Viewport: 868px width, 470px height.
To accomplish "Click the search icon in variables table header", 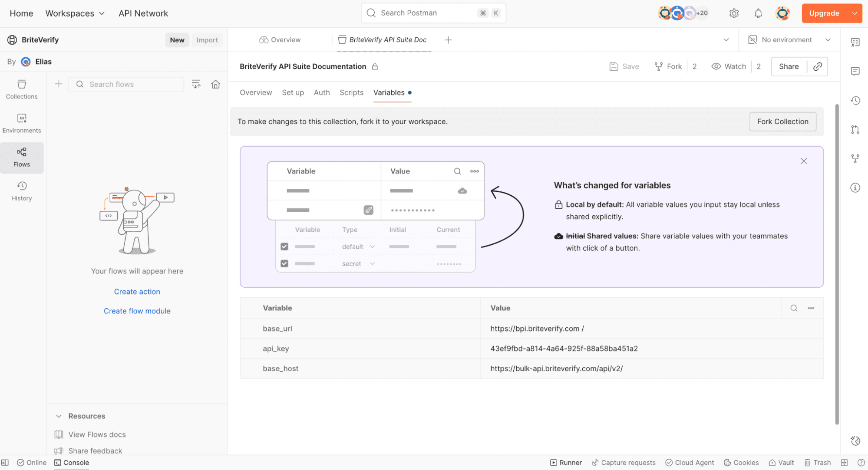I will (x=794, y=308).
